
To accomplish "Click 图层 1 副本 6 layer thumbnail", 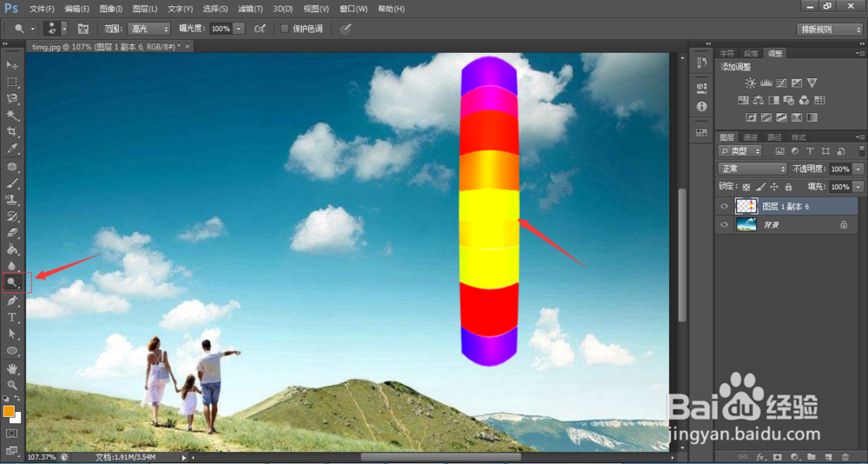I will [745, 206].
